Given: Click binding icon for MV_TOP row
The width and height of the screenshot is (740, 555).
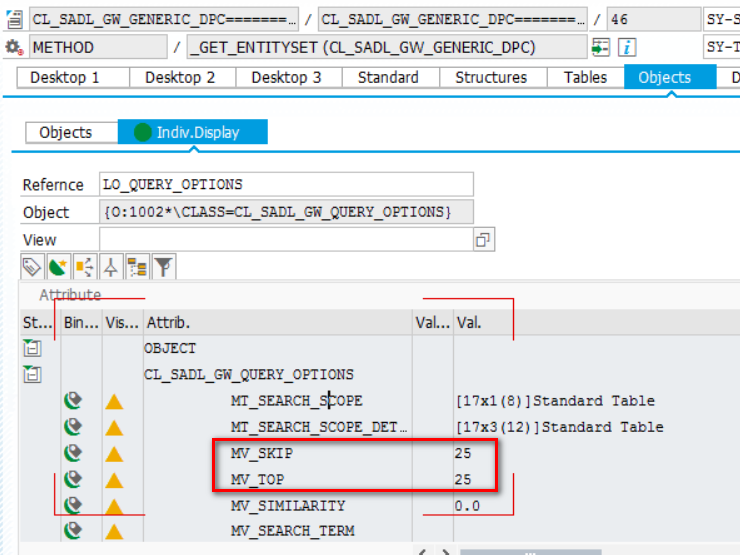Looking at the screenshot, I should [x=73, y=479].
